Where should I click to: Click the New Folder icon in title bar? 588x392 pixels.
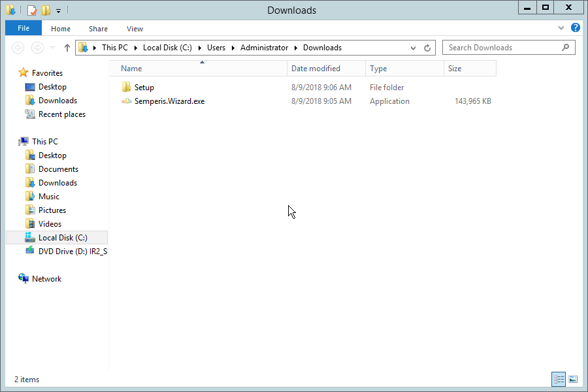[x=45, y=10]
